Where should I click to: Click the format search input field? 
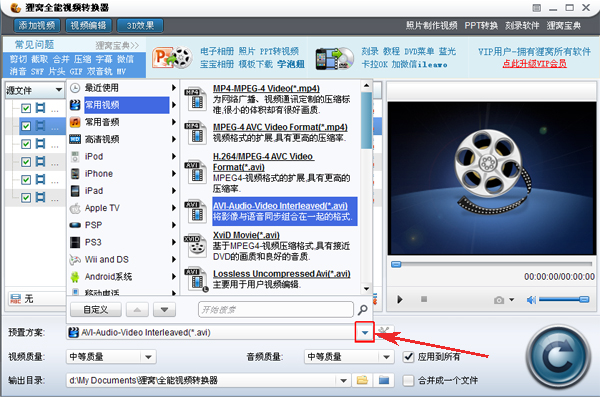276,309
